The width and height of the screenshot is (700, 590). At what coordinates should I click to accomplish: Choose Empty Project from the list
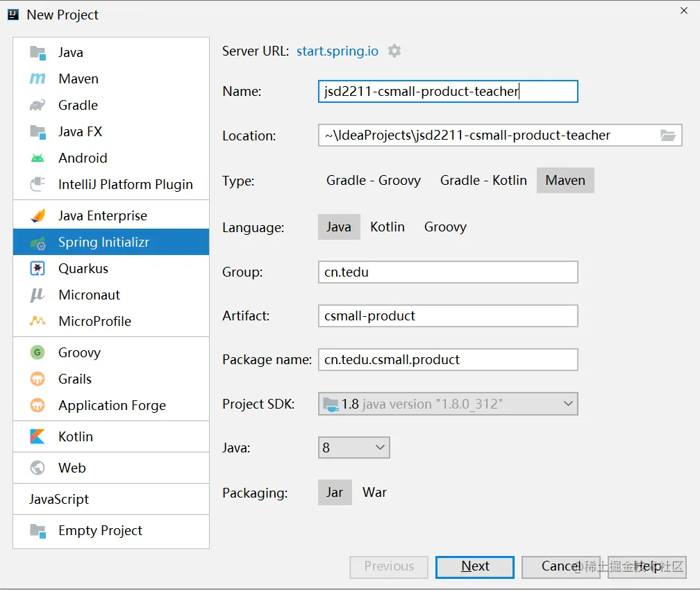100,531
